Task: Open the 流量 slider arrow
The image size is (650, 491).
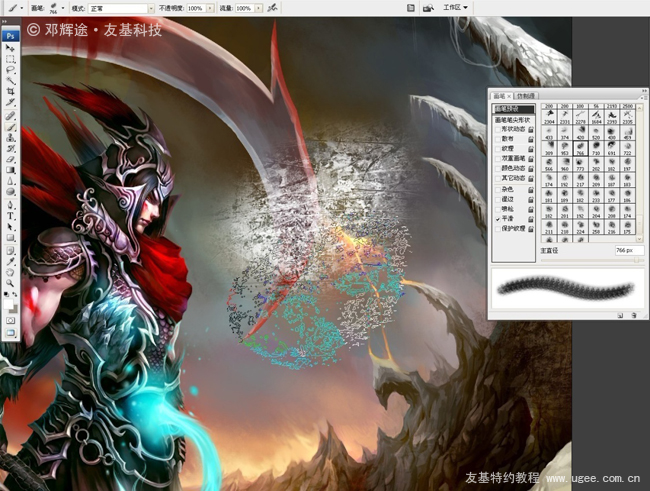Action: coord(259,8)
